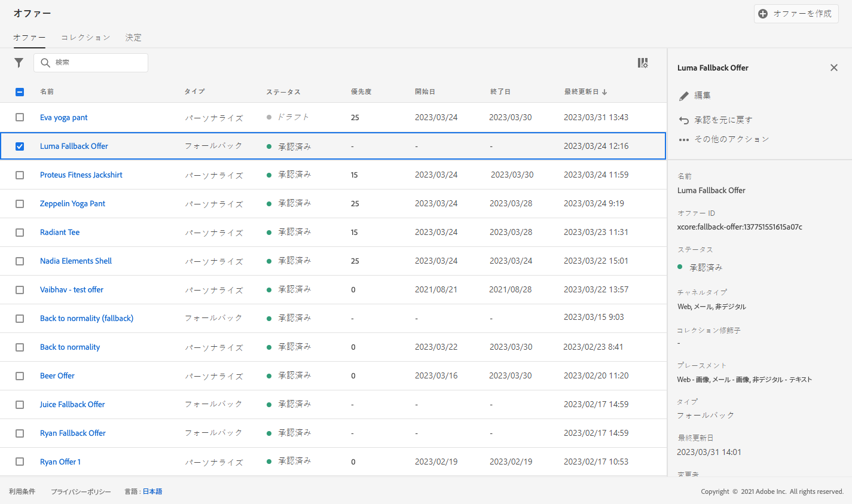The width and height of the screenshot is (852, 504).
Task: Open the Ryan Fallback Offer link
Action: click(x=73, y=433)
